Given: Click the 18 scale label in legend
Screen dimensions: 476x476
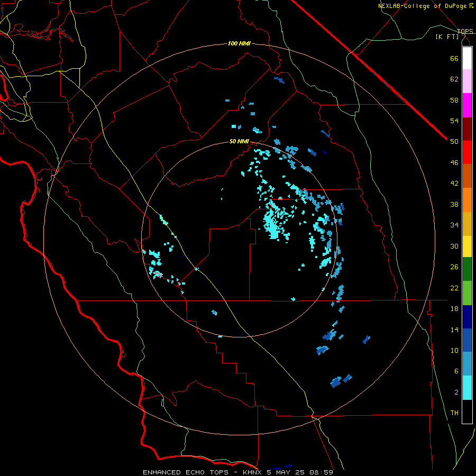Looking at the screenshot, I should point(454,309).
